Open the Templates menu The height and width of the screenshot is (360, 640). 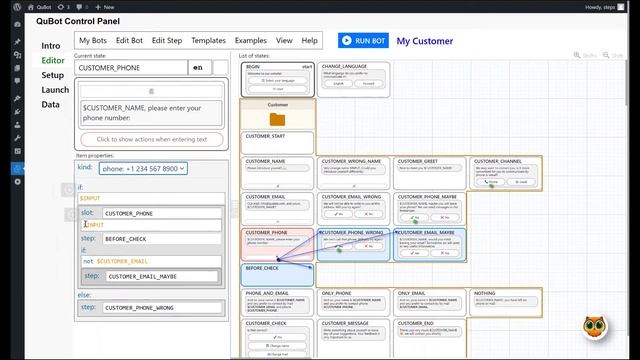point(208,40)
